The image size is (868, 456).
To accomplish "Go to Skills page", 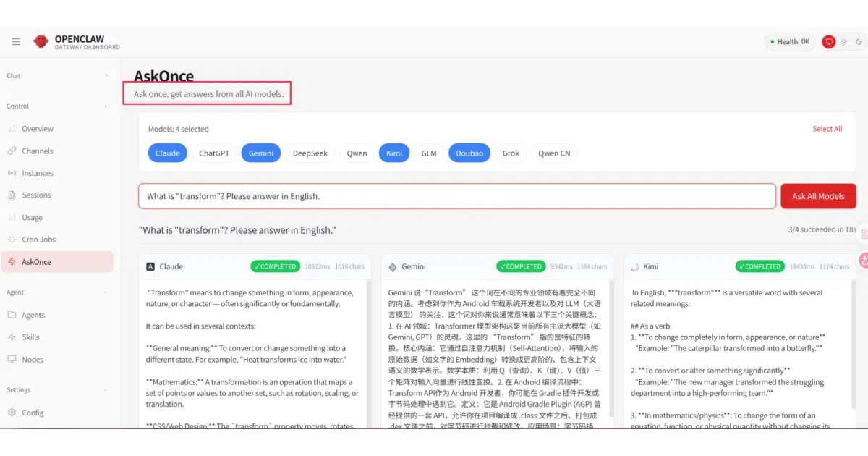I will 57,337.
